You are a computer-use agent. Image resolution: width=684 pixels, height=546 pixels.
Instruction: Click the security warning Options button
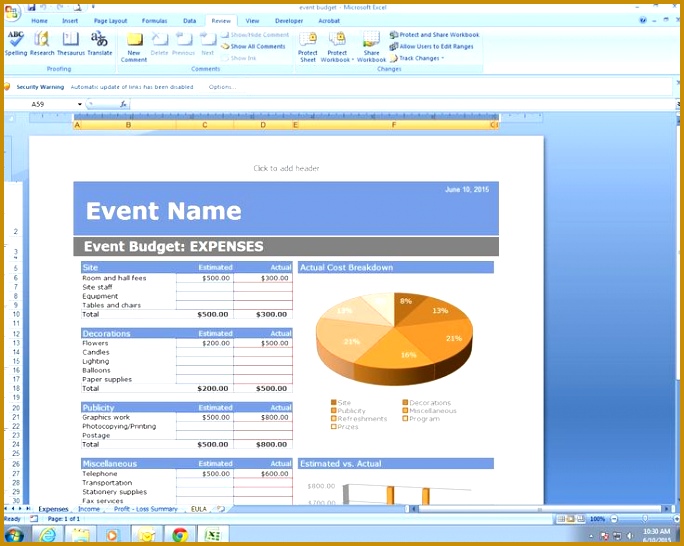coord(222,87)
